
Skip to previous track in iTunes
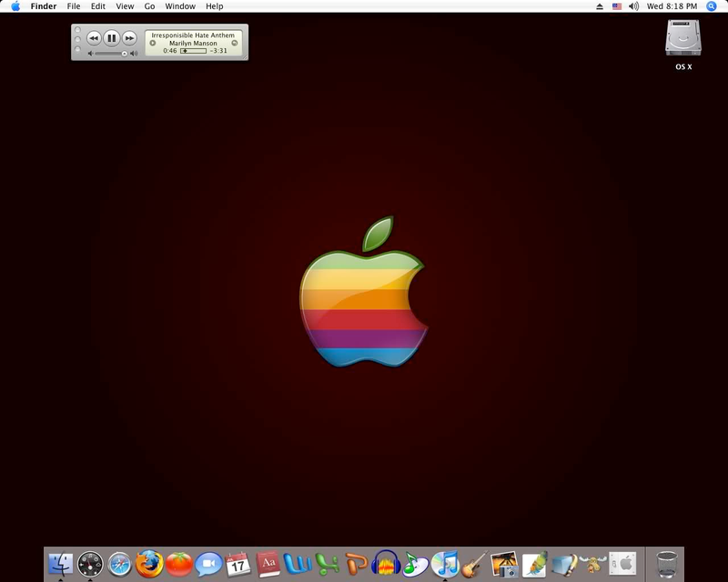(94, 38)
